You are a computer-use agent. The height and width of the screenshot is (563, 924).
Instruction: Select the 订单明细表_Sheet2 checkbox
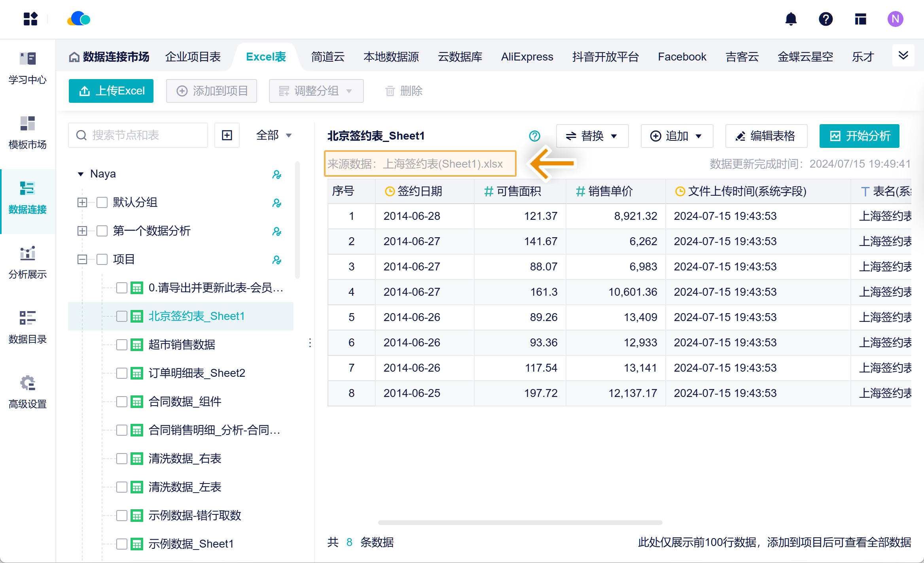pyautogui.click(x=122, y=373)
